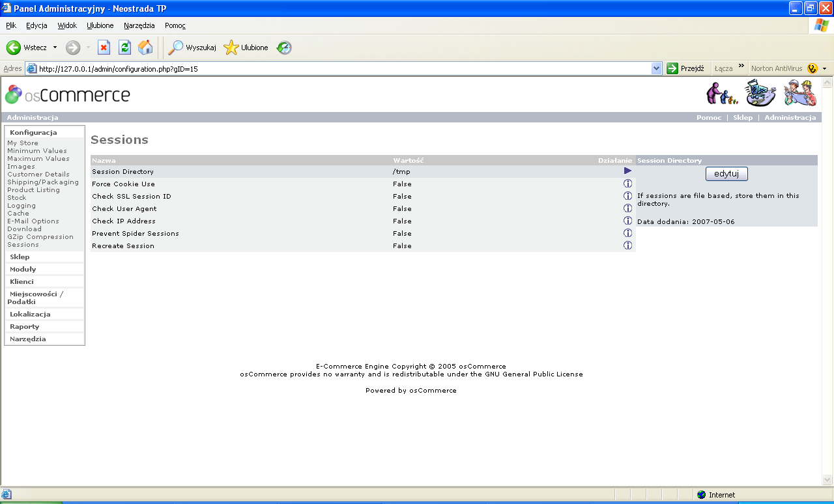Click the page scrollbar up arrow
This screenshot has width=834, height=504.
coord(827,83)
